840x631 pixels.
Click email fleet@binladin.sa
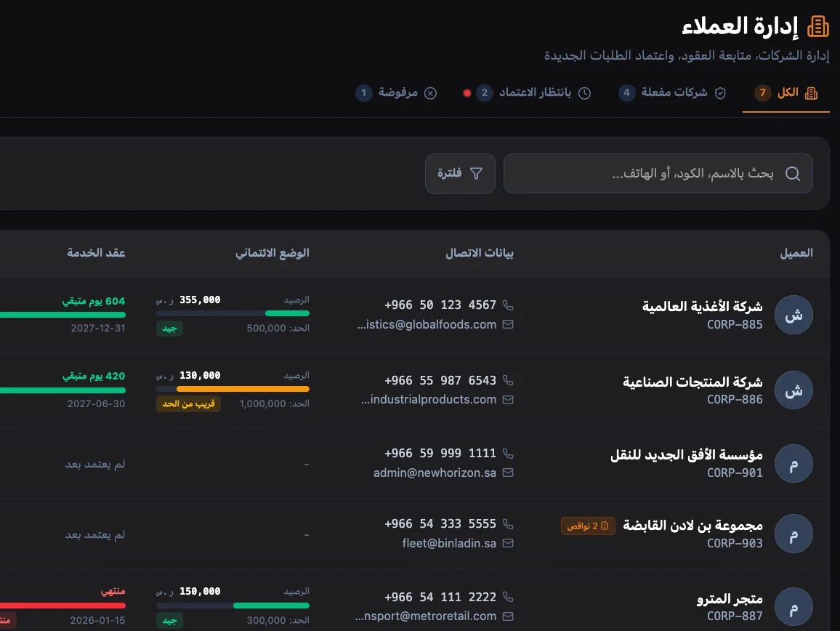click(x=450, y=543)
